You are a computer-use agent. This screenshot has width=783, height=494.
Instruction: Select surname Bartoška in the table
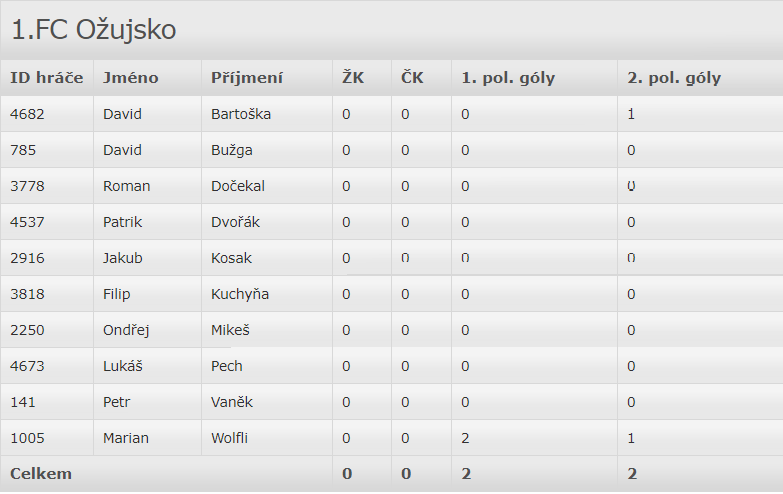241,114
